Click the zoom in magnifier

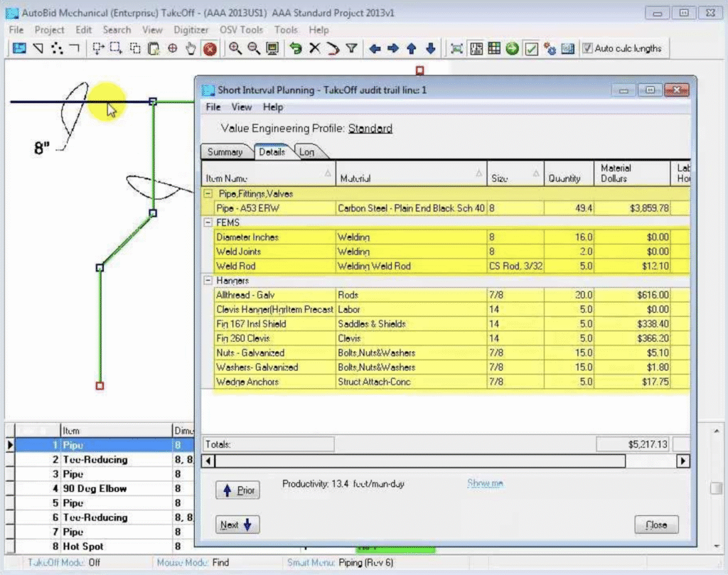[235, 48]
